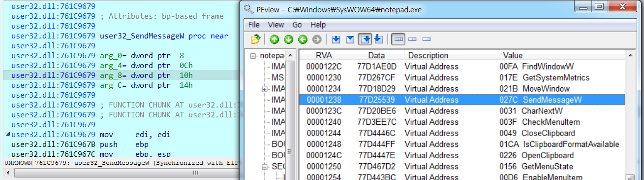
Task: Click the pressed blue arrow toolbar icon
Action: (365, 39)
